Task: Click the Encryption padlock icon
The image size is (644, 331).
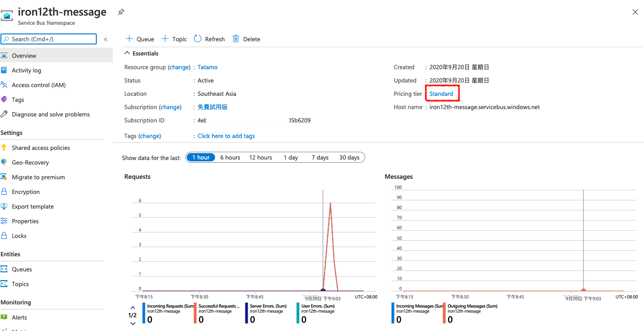Action: pyautogui.click(x=4, y=192)
